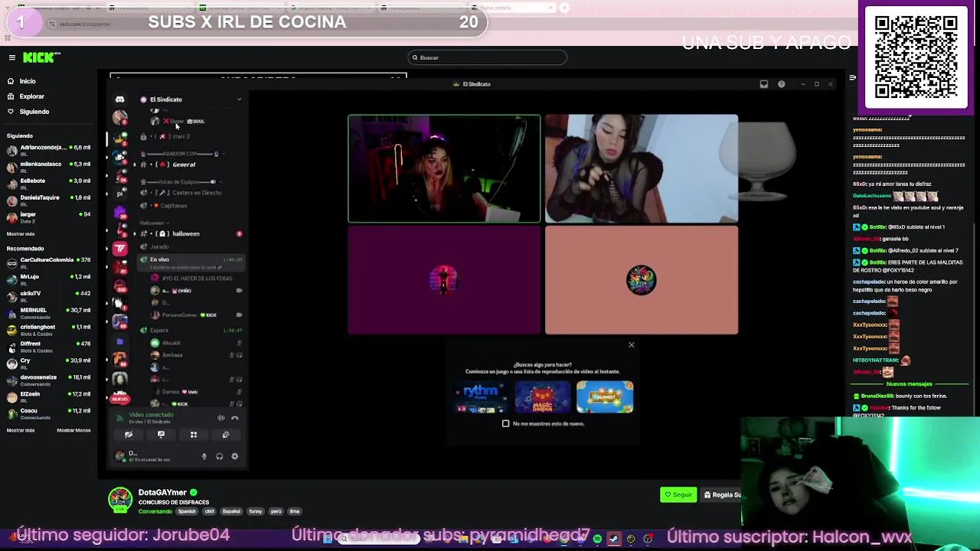Toggle Discord microphone mute
980x551 pixels.
coord(204,457)
